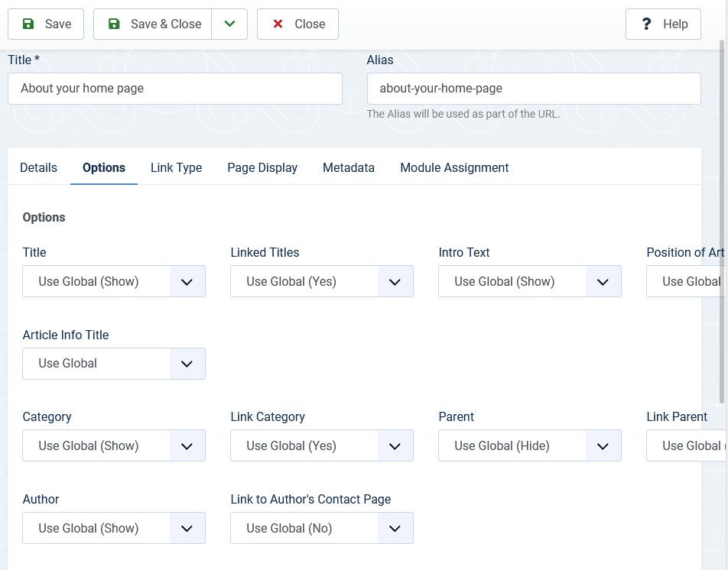Screen dimensions: 728x570
Task: Click the green floppy-disk Save icon
Action: 28,24
